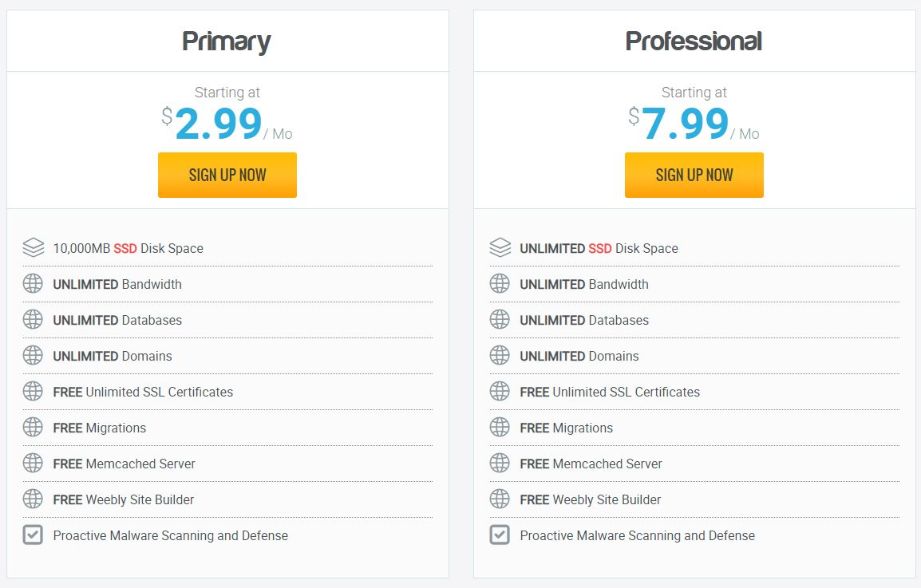The width and height of the screenshot is (921, 588).
Task: Click the globe icon beside Professional Unlimited Databases
Action: [500, 320]
